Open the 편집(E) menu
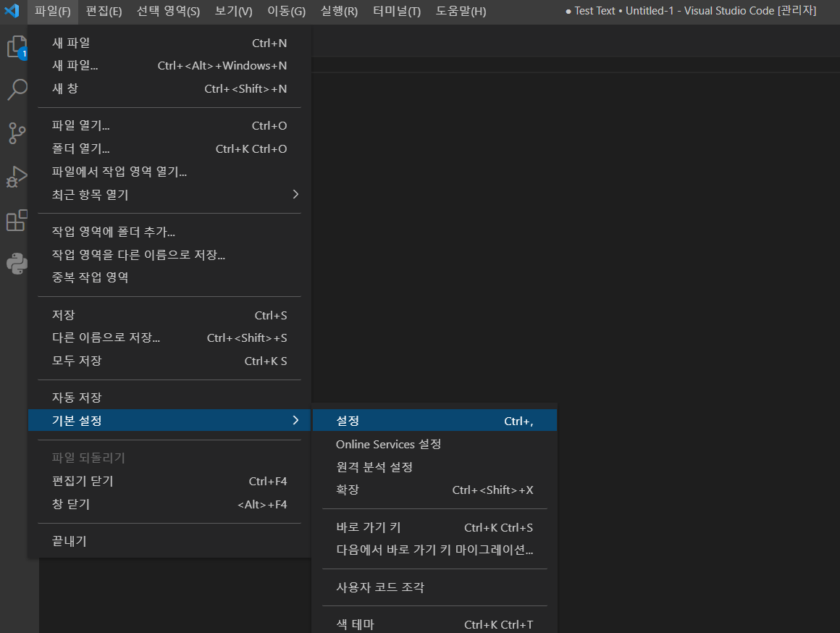Viewport: 840px width, 633px height. (x=104, y=12)
